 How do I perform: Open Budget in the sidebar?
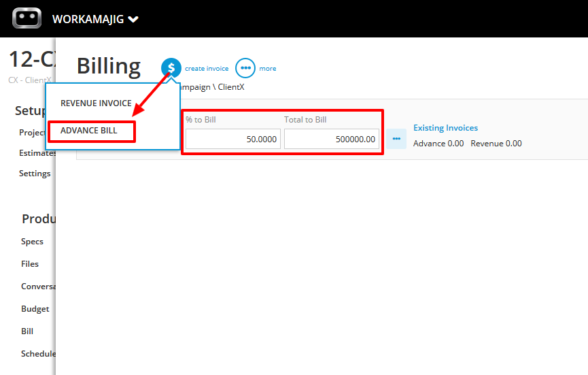coord(35,309)
